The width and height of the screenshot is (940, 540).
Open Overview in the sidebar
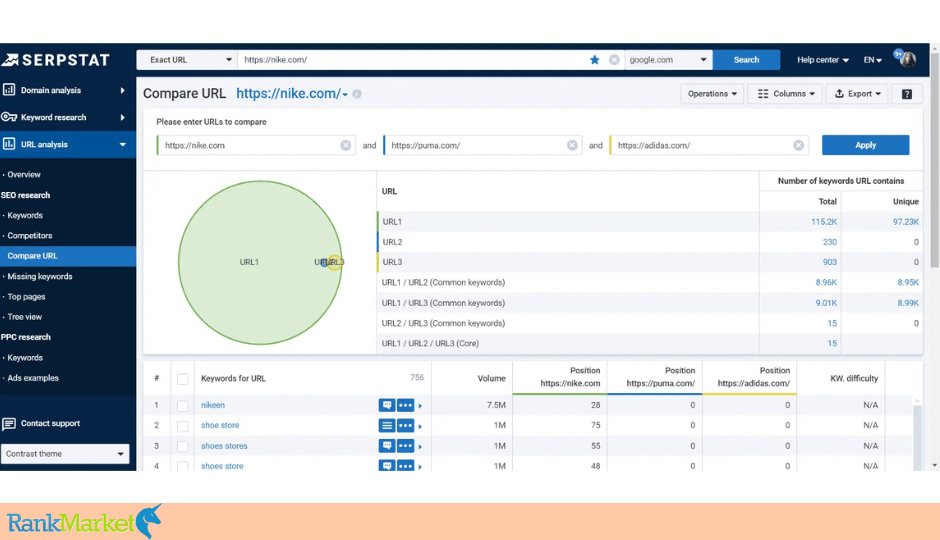pos(24,174)
